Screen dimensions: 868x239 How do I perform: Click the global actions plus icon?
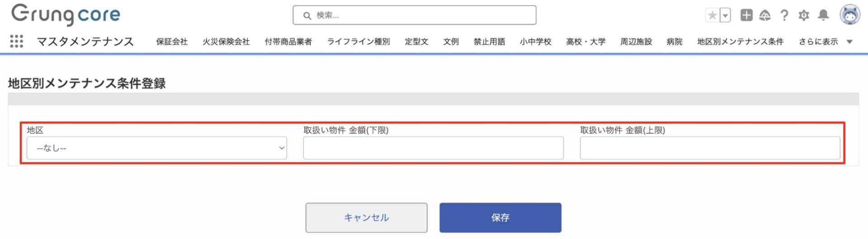(x=746, y=15)
